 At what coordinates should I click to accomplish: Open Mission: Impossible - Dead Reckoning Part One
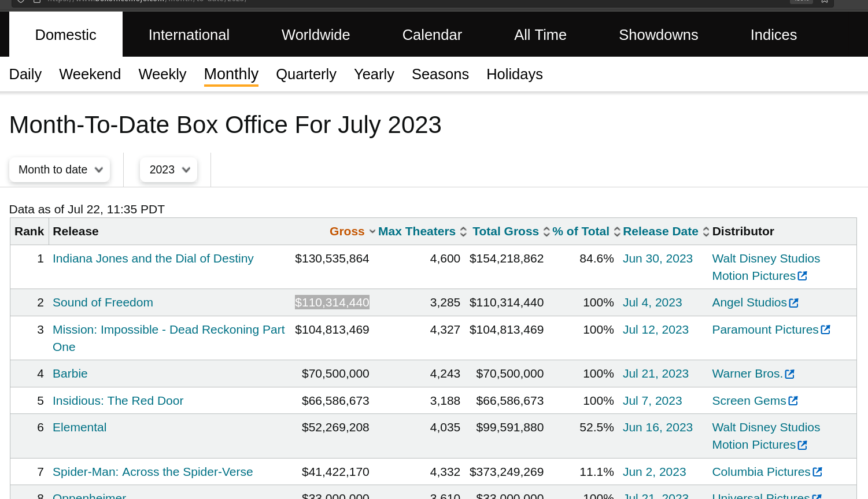click(x=169, y=338)
